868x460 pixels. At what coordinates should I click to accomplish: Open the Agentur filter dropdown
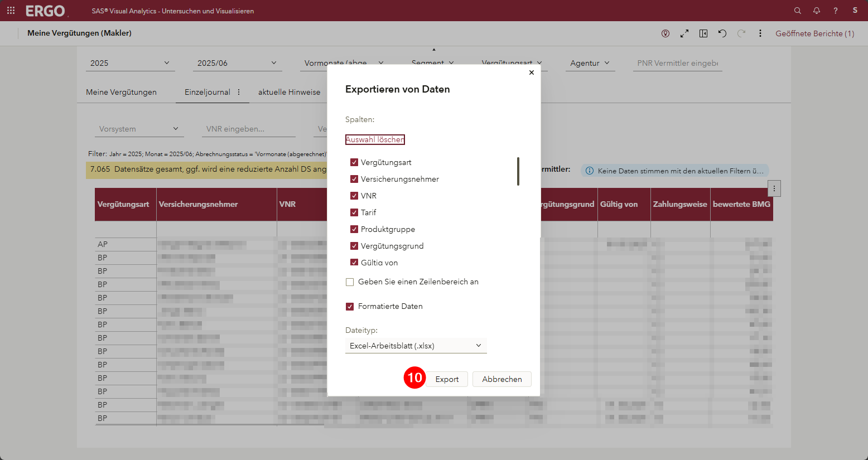pyautogui.click(x=590, y=63)
